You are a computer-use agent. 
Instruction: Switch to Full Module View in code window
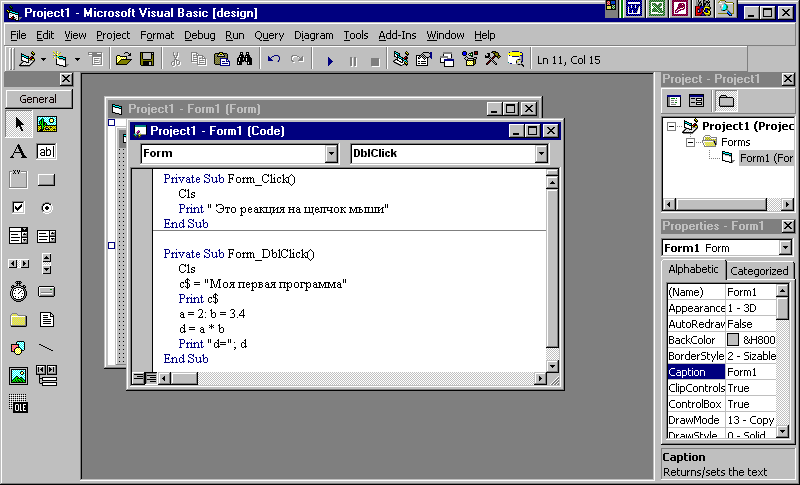151,378
